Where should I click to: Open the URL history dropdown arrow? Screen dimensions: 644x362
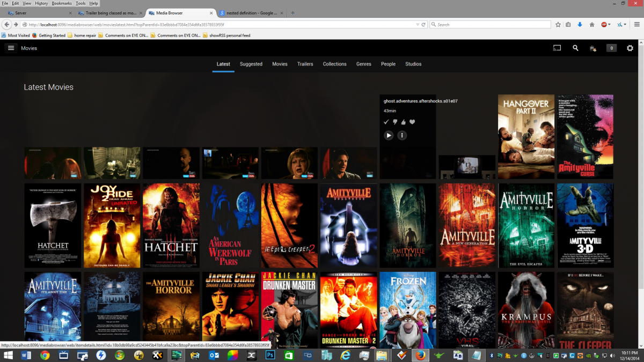pyautogui.click(x=418, y=25)
